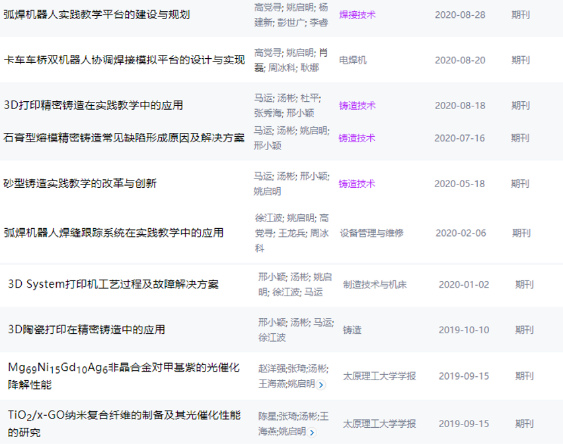Open paper 弧焊机器人实践教学平台的建设与规划
This screenshot has width=563, height=445.
click(x=97, y=15)
